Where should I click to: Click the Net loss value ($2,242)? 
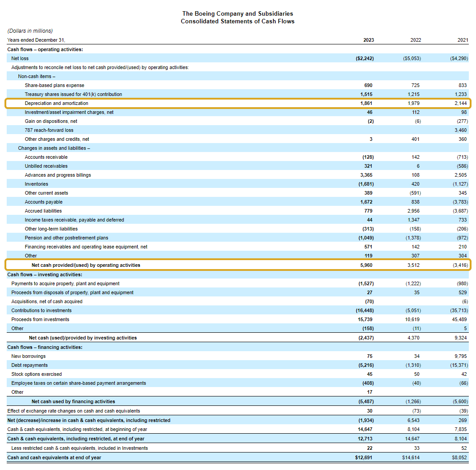pyautogui.click(x=364, y=58)
